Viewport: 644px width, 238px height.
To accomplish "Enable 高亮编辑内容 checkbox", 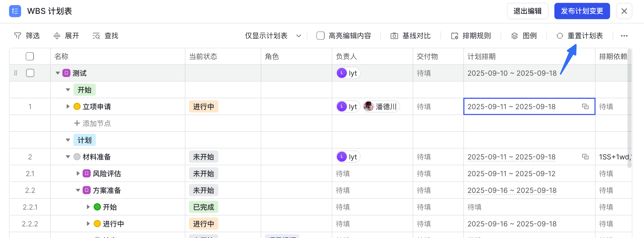I will coord(320,36).
